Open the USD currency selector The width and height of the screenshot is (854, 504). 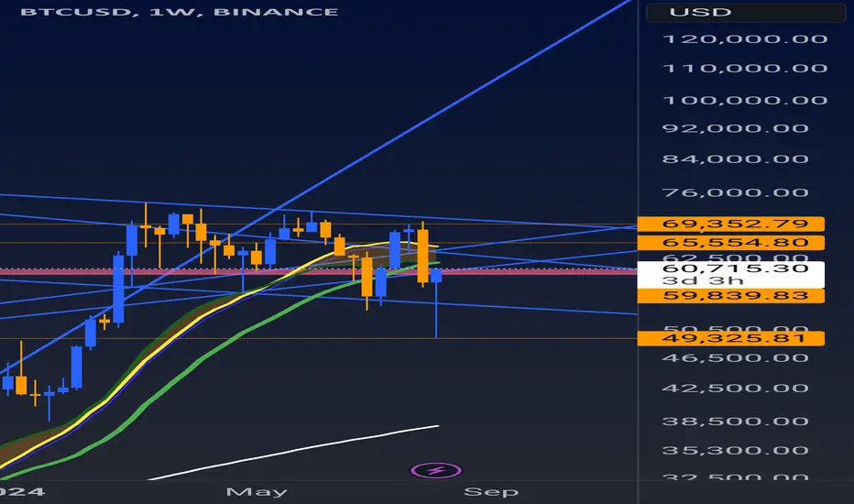(x=746, y=12)
